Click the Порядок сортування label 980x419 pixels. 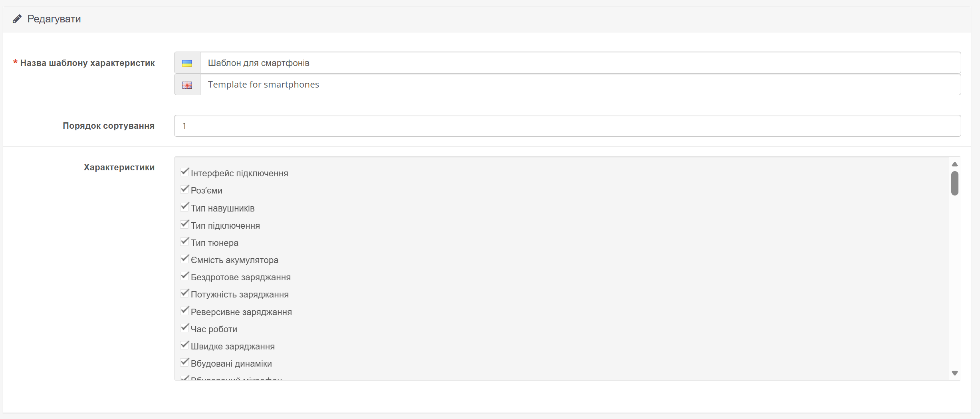(x=109, y=126)
